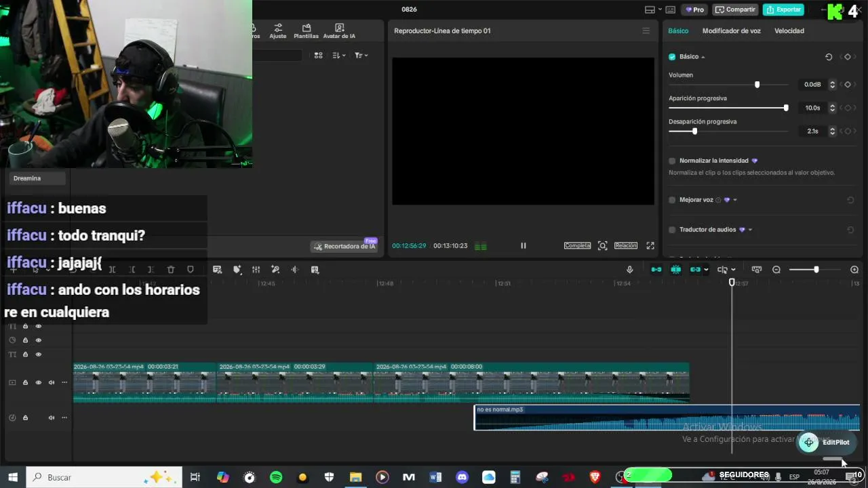Open the keyboard shortcuts icon in title bar
The image size is (868, 488).
pyautogui.click(x=671, y=9)
